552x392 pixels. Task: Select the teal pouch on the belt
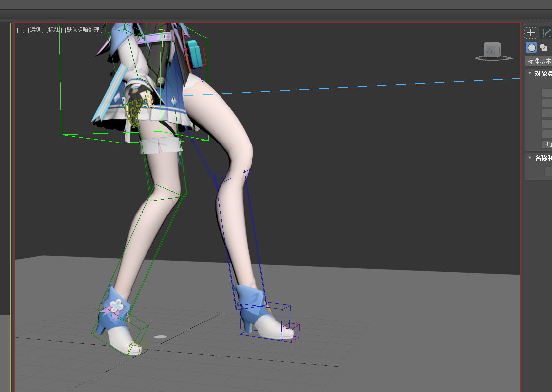click(x=195, y=53)
